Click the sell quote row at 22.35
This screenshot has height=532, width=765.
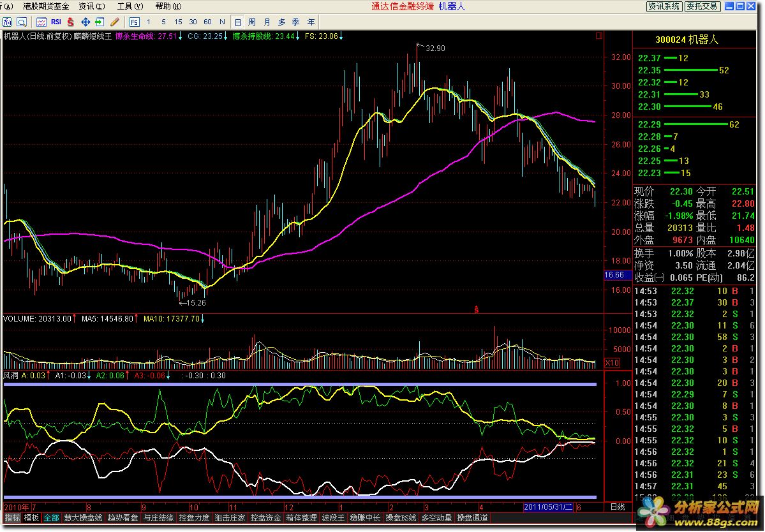[x=683, y=70]
